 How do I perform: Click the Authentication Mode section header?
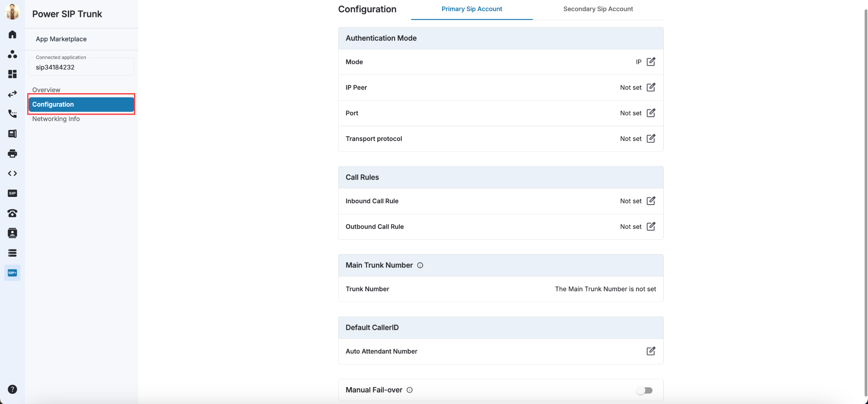pyautogui.click(x=501, y=39)
